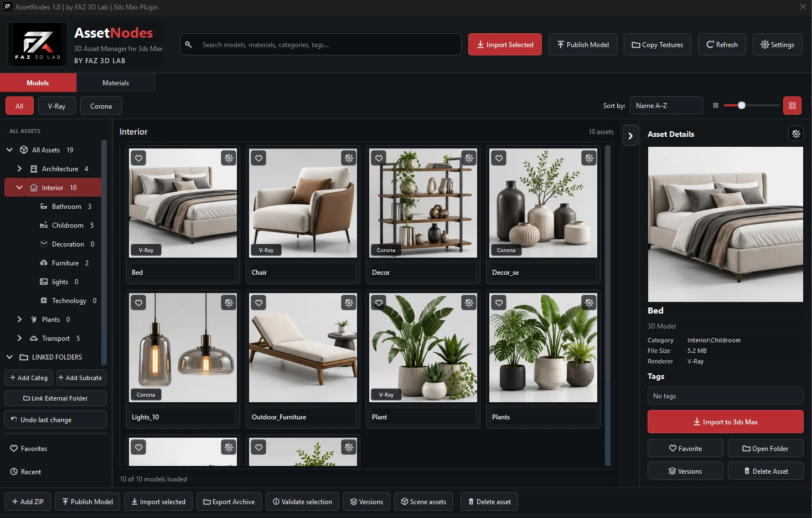This screenshot has height=518, width=812.
Task: Switch to the Materials tab
Action: [x=116, y=83]
